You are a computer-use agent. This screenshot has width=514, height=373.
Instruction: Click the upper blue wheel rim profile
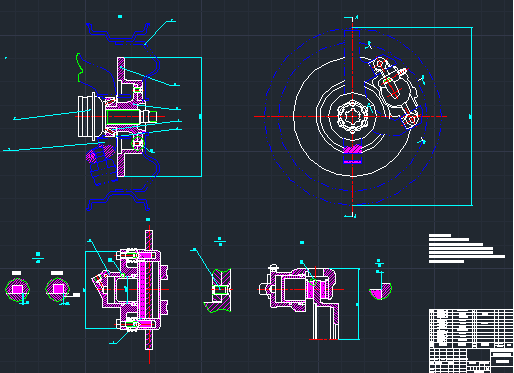pyautogui.click(x=118, y=33)
